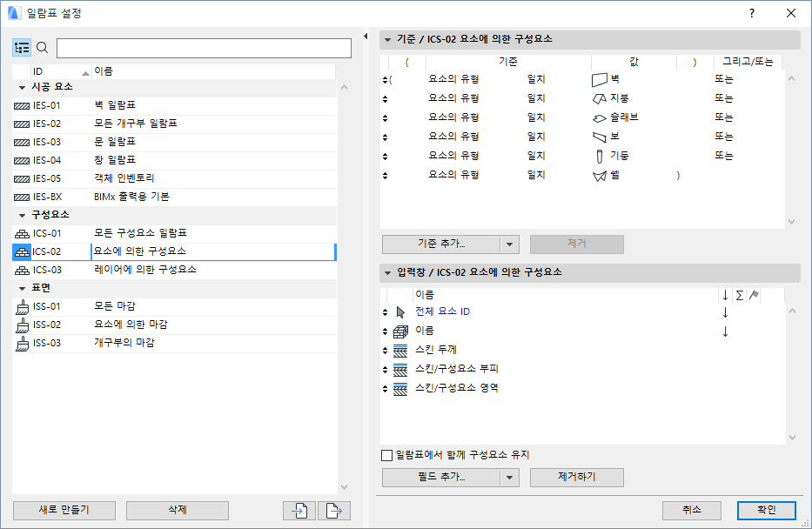Image resolution: width=812 pixels, height=529 pixels.
Task: Click the skin icon beside 스킨/구성요소 영역
Action: tap(400, 389)
